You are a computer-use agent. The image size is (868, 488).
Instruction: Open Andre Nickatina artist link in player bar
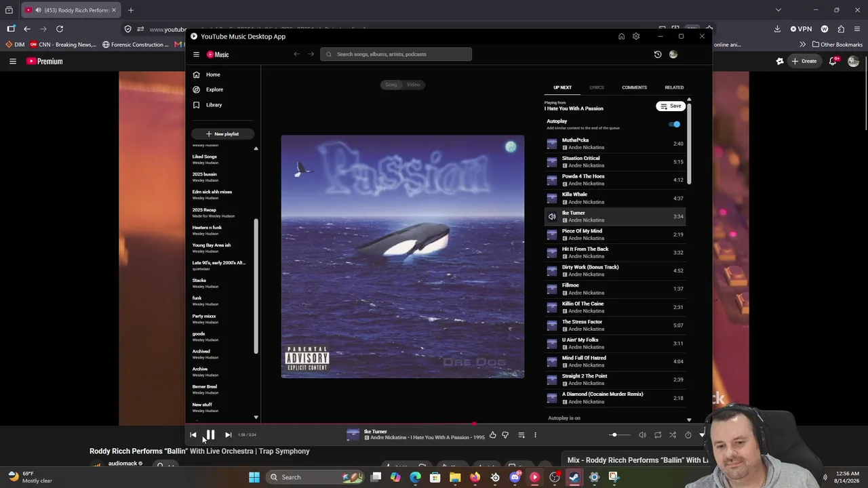coord(389,438)
